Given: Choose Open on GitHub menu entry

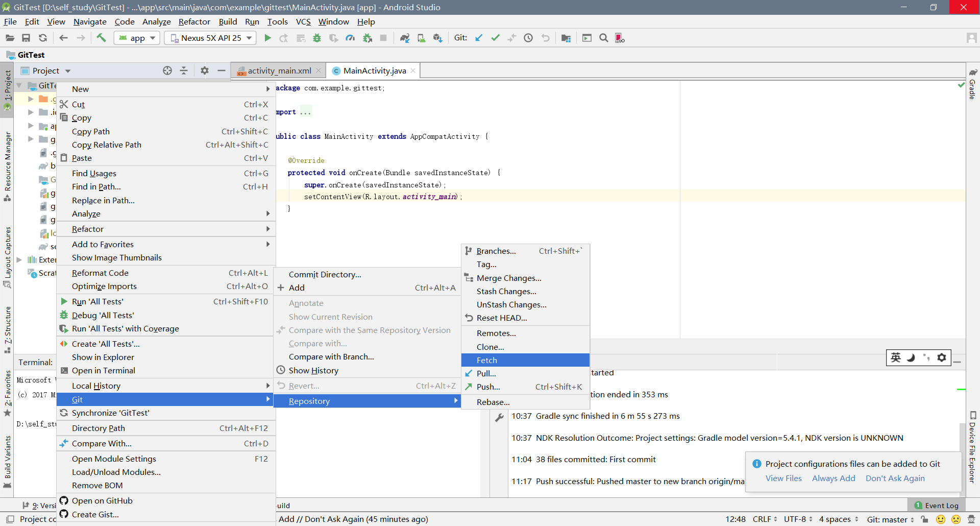Looking at the screenshot, I should [166, 500].
